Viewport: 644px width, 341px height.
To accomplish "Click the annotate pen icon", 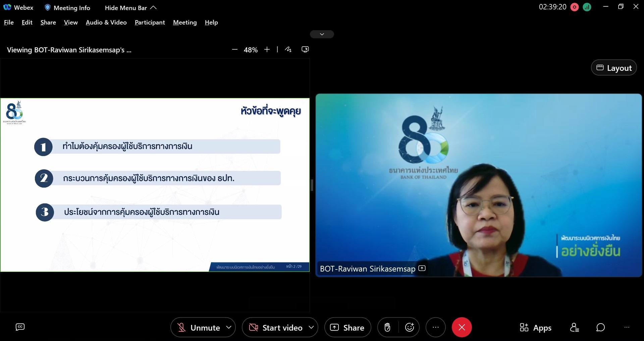I will pyautogui.click(x=288, y=49).
